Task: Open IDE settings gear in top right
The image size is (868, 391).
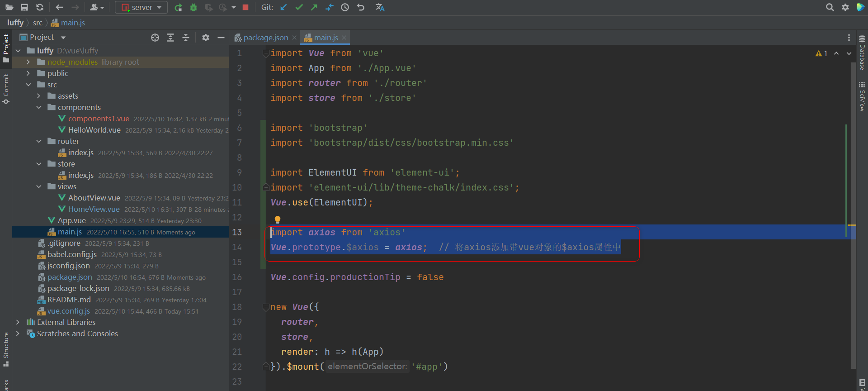Action: pyautogui.click(x=845, y=7)
